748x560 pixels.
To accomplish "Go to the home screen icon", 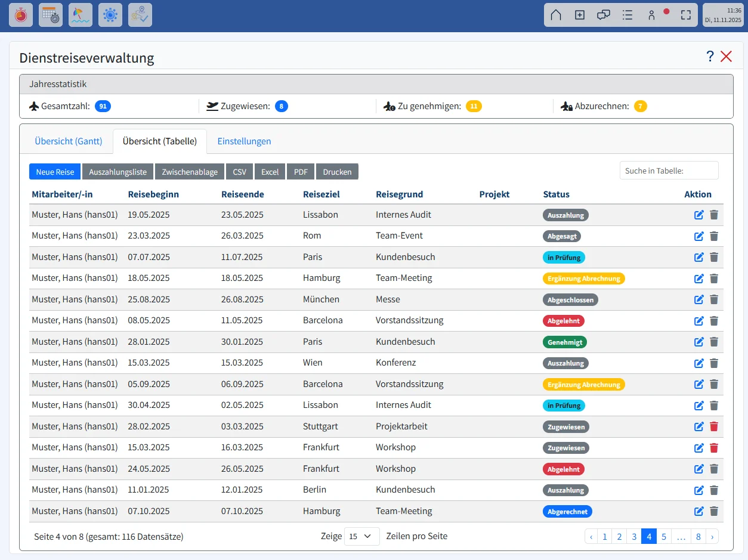I will [x=556, y=16].
